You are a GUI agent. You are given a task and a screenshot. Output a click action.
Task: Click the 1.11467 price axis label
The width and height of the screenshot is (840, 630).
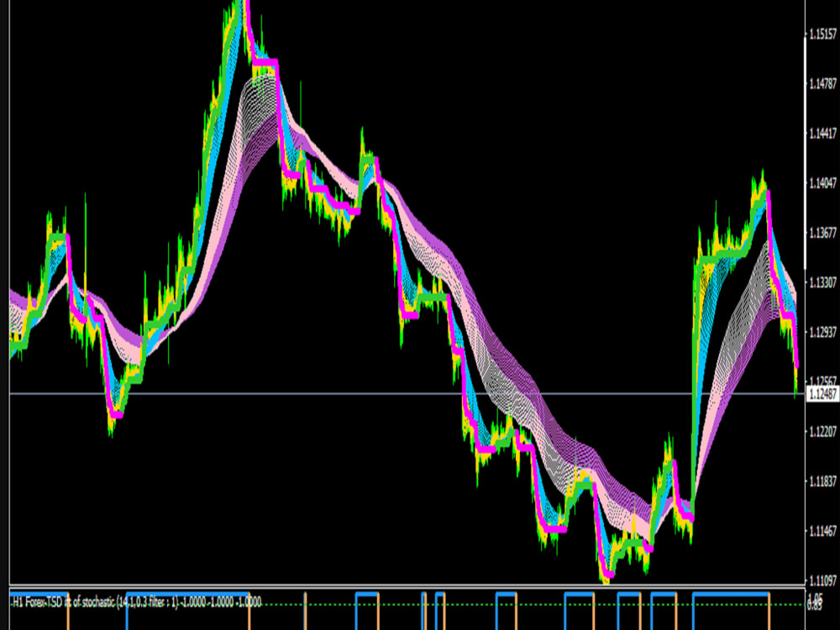(823, 531)
